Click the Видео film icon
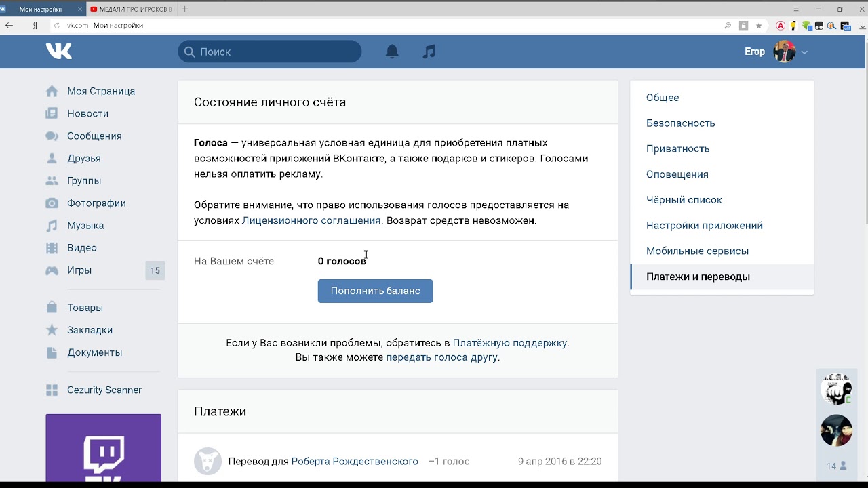Viewport: 868px width, 488px height. tap(52, 248)
